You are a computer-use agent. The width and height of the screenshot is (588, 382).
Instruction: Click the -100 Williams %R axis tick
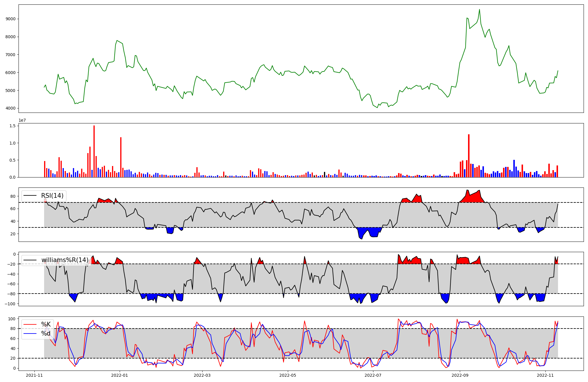(11, 304)
